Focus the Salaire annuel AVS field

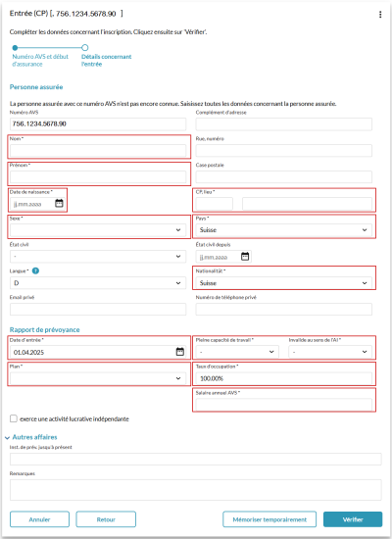click(x=283, y=405)
